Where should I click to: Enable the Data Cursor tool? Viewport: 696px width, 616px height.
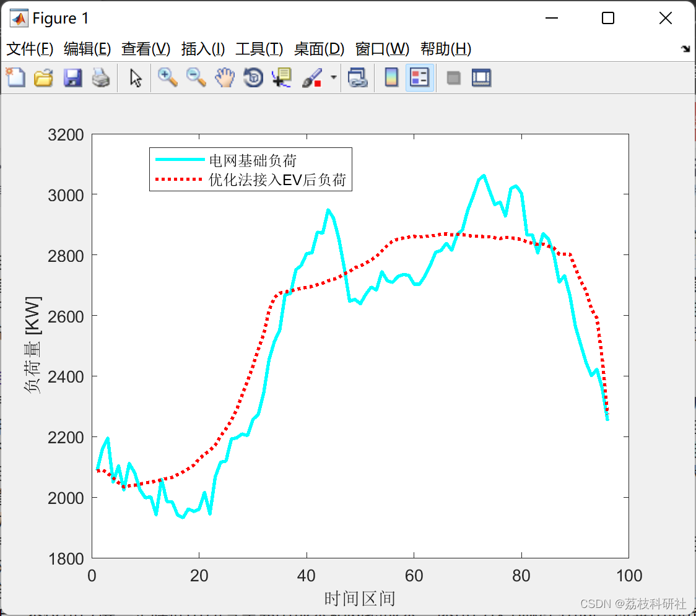click(x=282, y=77)
